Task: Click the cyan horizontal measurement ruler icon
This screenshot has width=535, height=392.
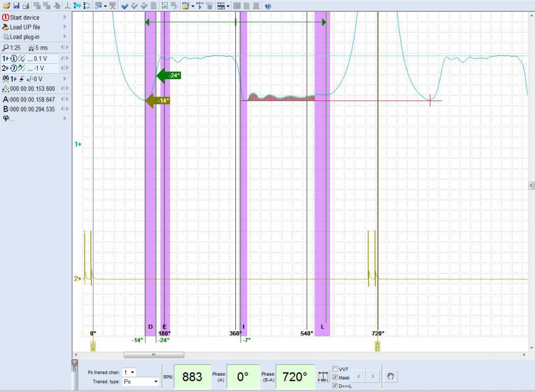Action: (x=77, y=6)
